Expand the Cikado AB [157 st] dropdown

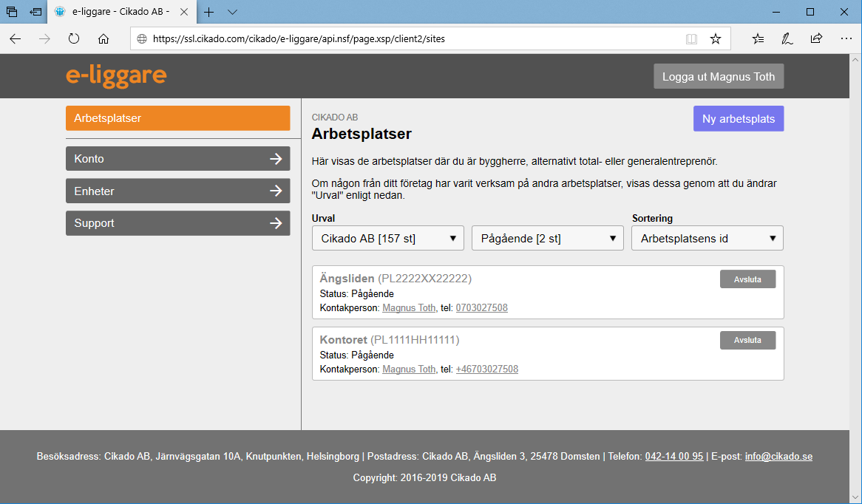[388, 239]
